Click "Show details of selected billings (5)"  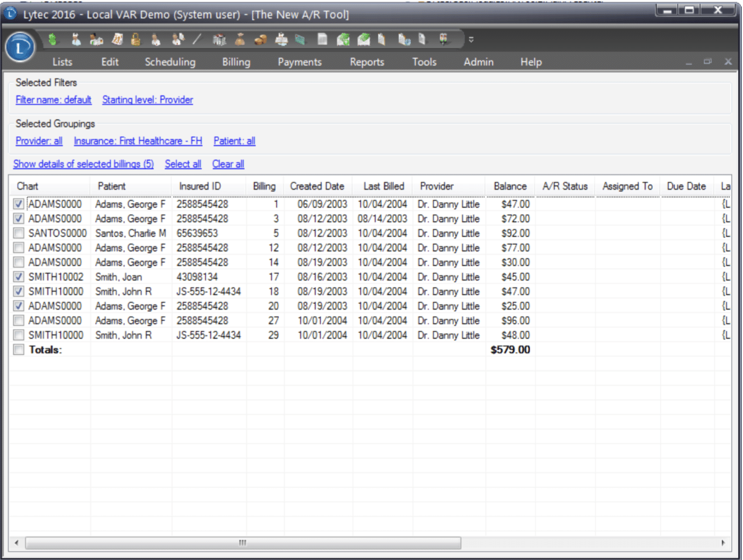pos(83,164)
